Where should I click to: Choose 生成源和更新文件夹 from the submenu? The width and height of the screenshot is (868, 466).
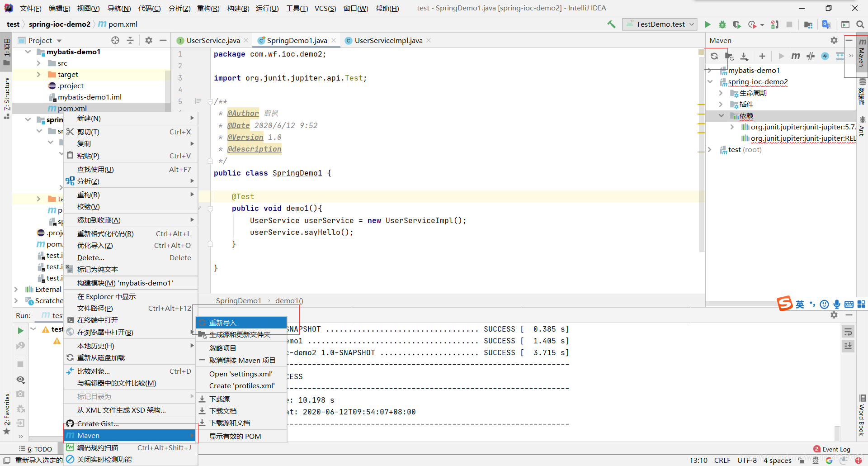[x=241, y=335]
